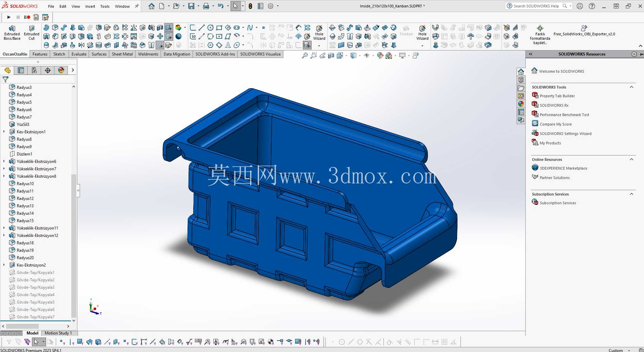Open the File Properties icon

[x=260, y=6]
